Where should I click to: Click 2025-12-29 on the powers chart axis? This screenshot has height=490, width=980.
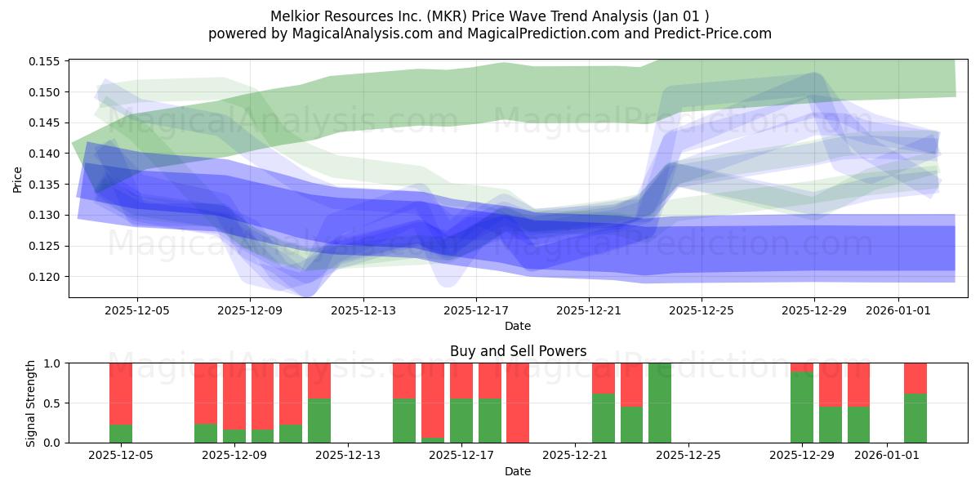(802, 456)
